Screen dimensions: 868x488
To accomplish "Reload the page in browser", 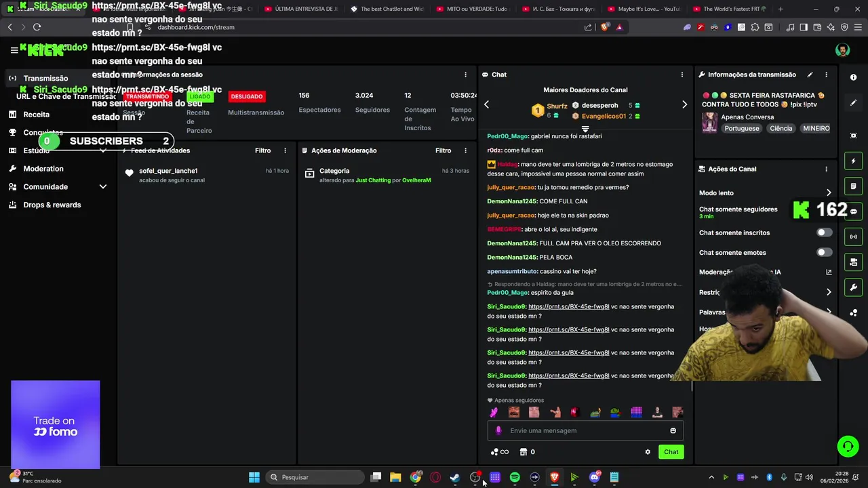I will click(37, 27).
